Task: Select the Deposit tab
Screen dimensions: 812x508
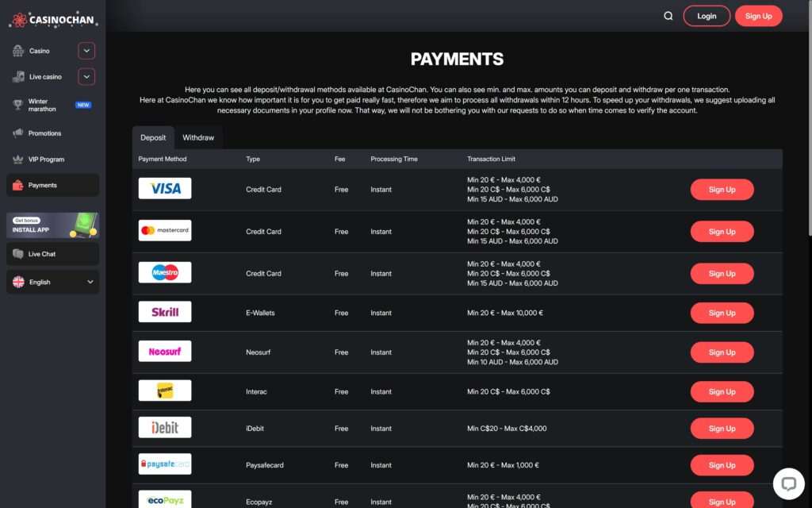Action: [x=153, y=137]
